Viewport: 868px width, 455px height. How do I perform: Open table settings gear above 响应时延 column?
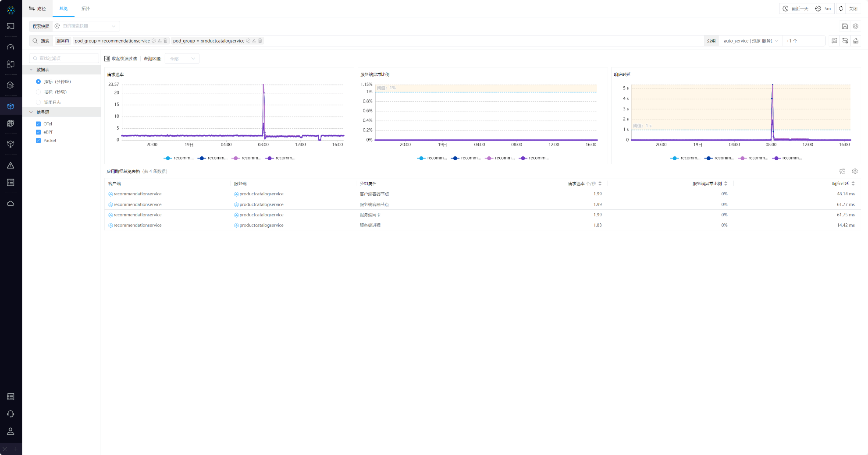[x=855, y=171]
